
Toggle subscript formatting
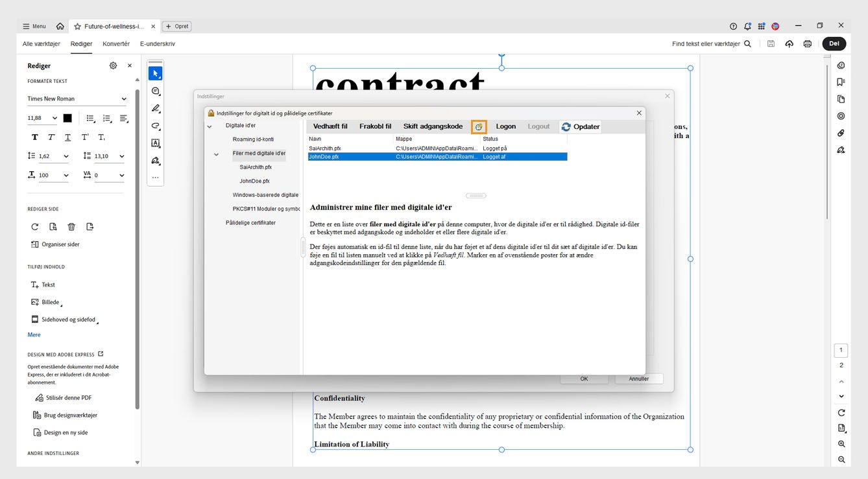pos(102,137)
